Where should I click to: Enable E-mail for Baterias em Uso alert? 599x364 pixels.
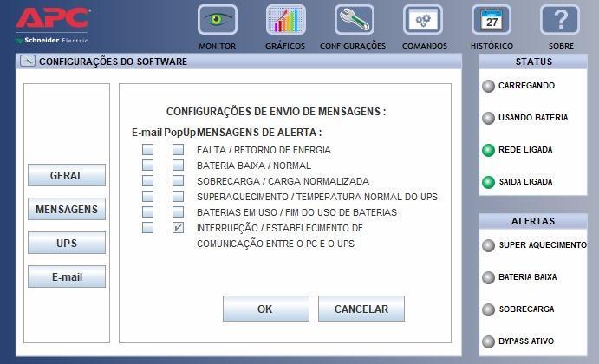tap(148, 212)
